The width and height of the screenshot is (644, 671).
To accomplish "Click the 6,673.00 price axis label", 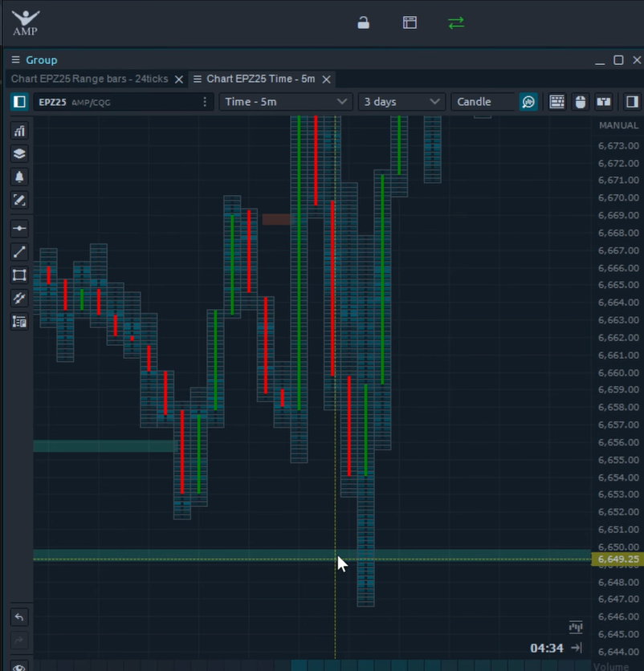I will coord(618,146).
